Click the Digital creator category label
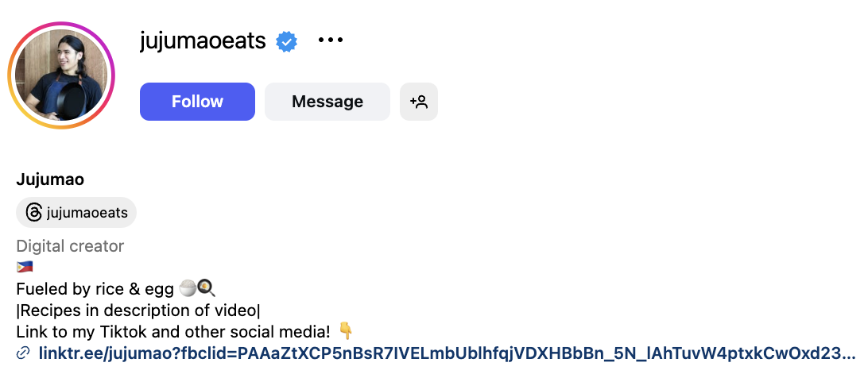Image resolution: width=868 pixels, height=378 pixels. coord(70,246)
